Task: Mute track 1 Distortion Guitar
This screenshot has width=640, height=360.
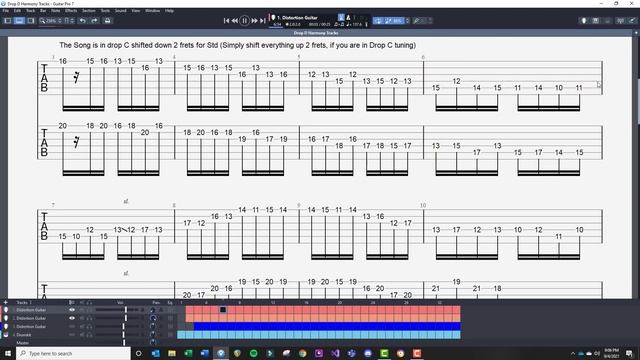Action: pos(82,310)
